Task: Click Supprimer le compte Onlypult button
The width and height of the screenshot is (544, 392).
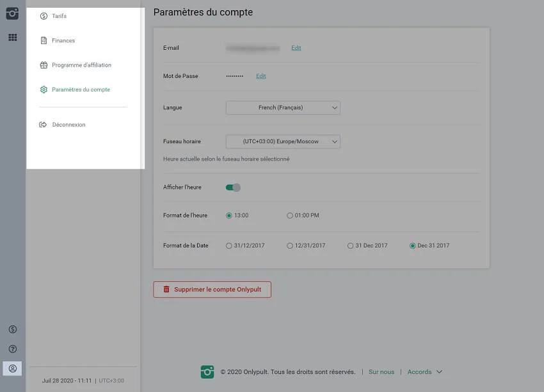Action: pos(212,290)
